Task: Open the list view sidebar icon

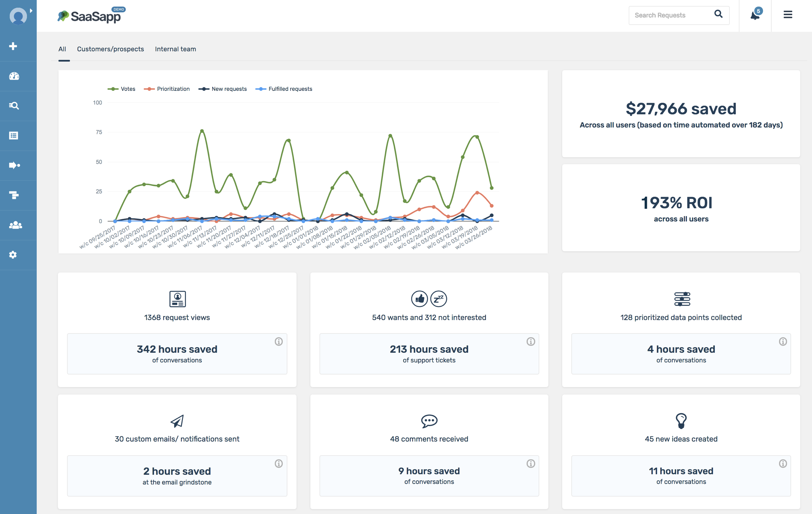Action: pos(13,135)
